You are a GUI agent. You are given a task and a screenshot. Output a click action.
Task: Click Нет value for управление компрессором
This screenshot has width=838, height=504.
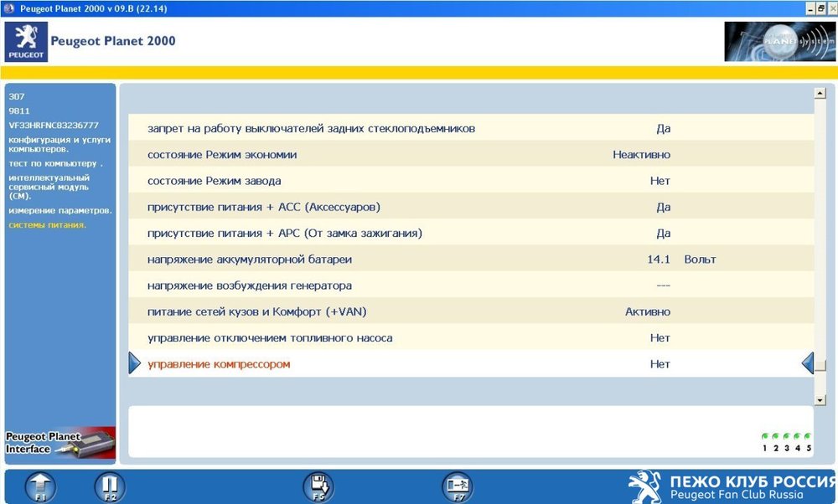[660, 363]
